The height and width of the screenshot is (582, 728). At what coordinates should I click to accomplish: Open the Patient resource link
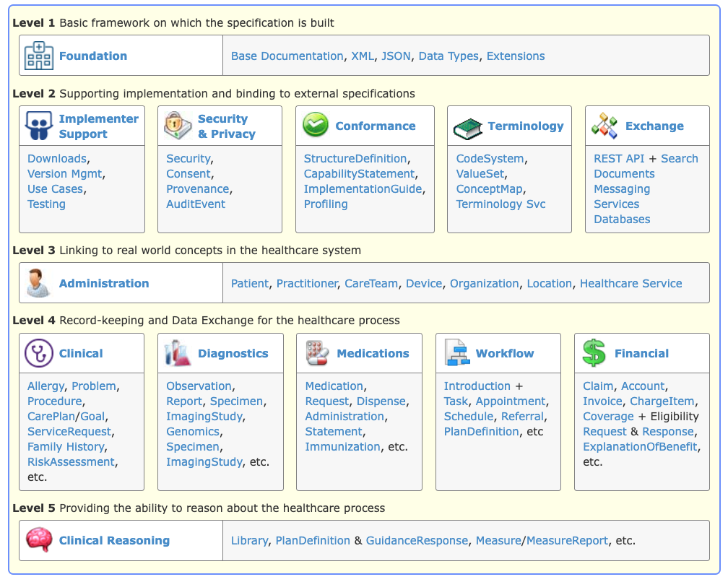point(250,284)
